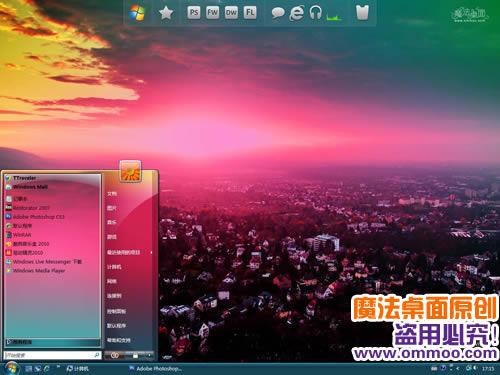Image resolution: width=500 pixels, height=375 pixels.
Task: Click the power sleep button
Action: (x=114, y=356)
